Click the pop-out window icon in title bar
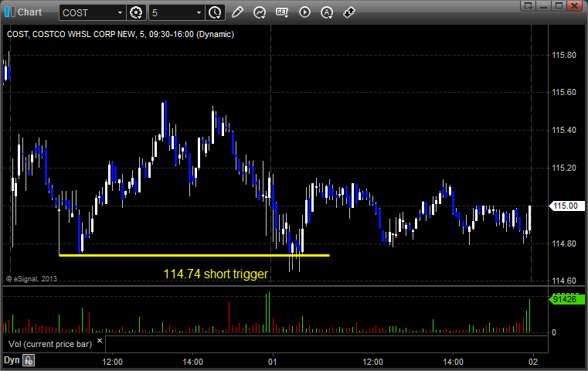Viewport: 588px width, 371px height. [529, 5]
